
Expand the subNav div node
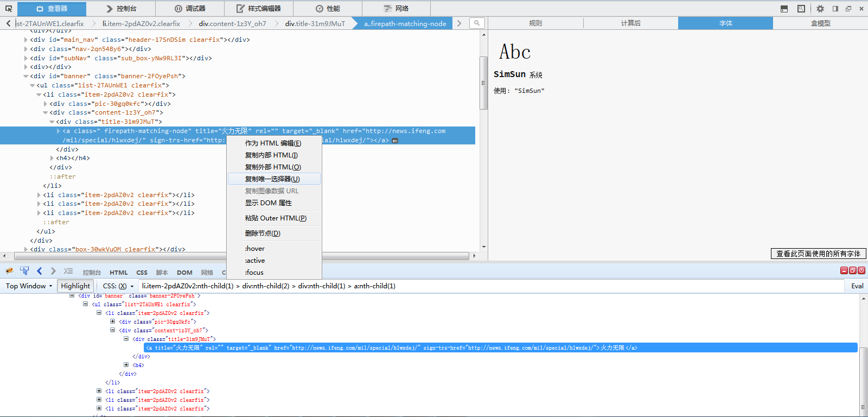25,58
